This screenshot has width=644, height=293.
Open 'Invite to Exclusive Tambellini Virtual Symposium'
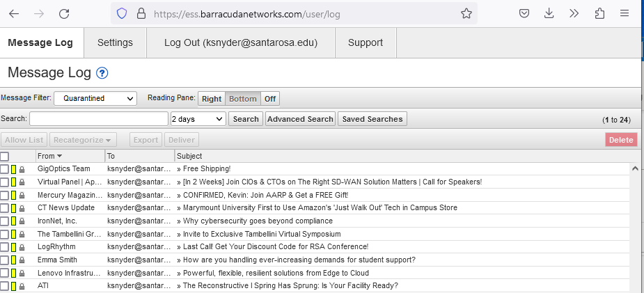pos(262,235)
